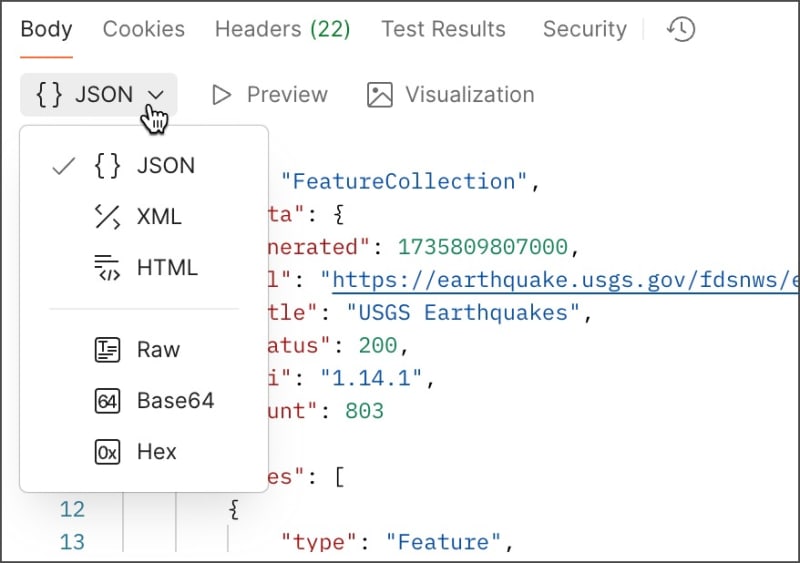Click the Base64 format icon

click(x=107, y=401)
